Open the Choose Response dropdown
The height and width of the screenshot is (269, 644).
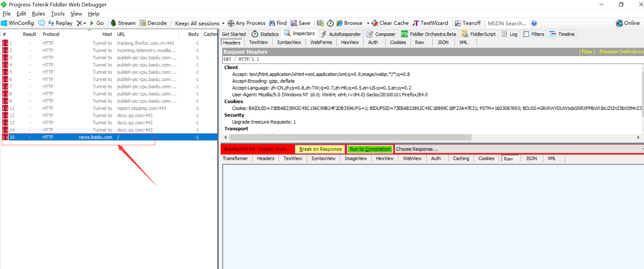520,149
